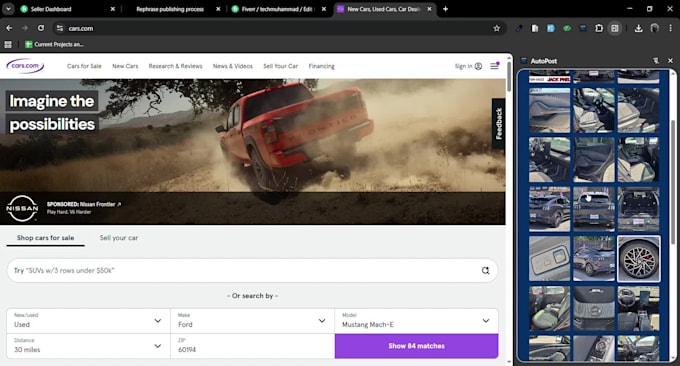
Task: Click the search icon in the search box
Action: (485, 271)
